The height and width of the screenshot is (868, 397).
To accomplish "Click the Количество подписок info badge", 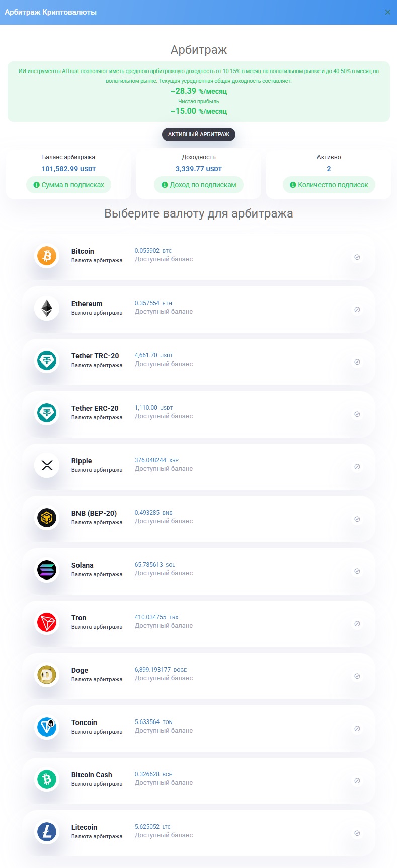I will 329,185.
